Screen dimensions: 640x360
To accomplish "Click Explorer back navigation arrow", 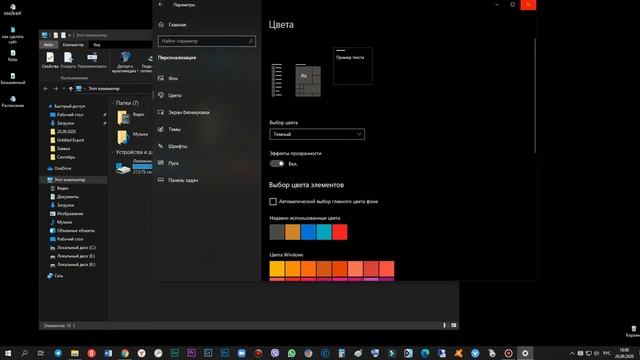I will pos(46,89).
